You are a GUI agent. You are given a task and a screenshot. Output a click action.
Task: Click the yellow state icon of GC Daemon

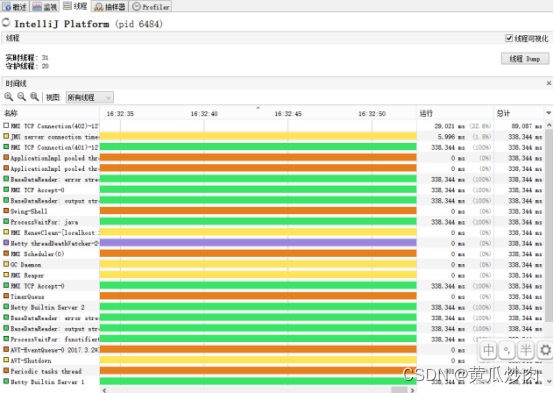tap(6, 264)
